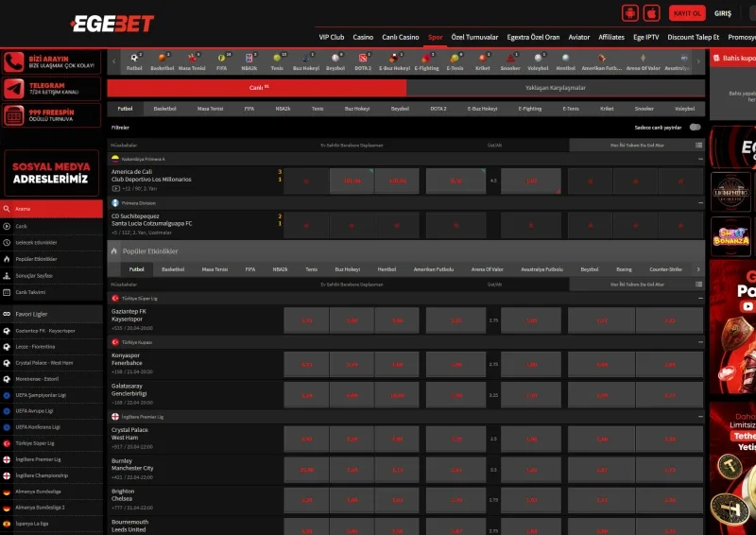Click the Arama search field

click(51, 209)
